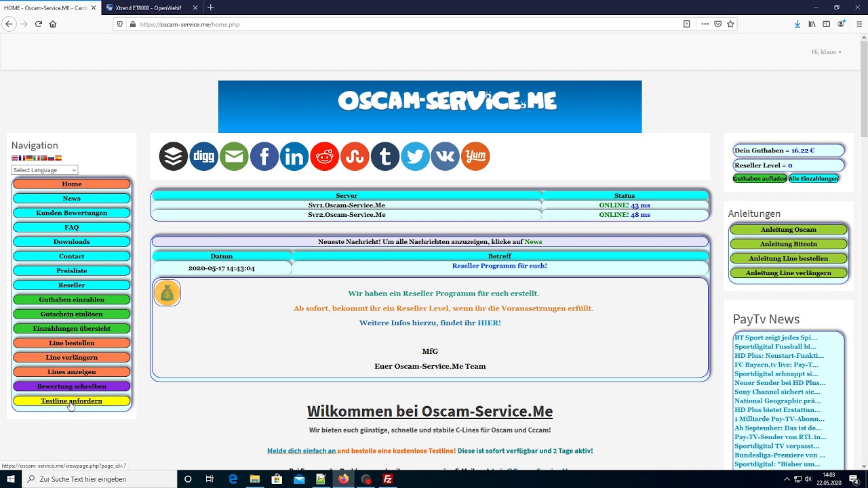Bookmark this page with the star icon
Image resolution: width=868 pixels, height=488 pixels.
click(730, 24)
